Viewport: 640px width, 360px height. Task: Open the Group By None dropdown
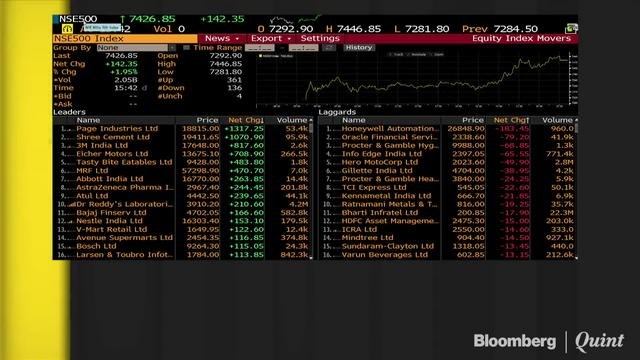136,48
